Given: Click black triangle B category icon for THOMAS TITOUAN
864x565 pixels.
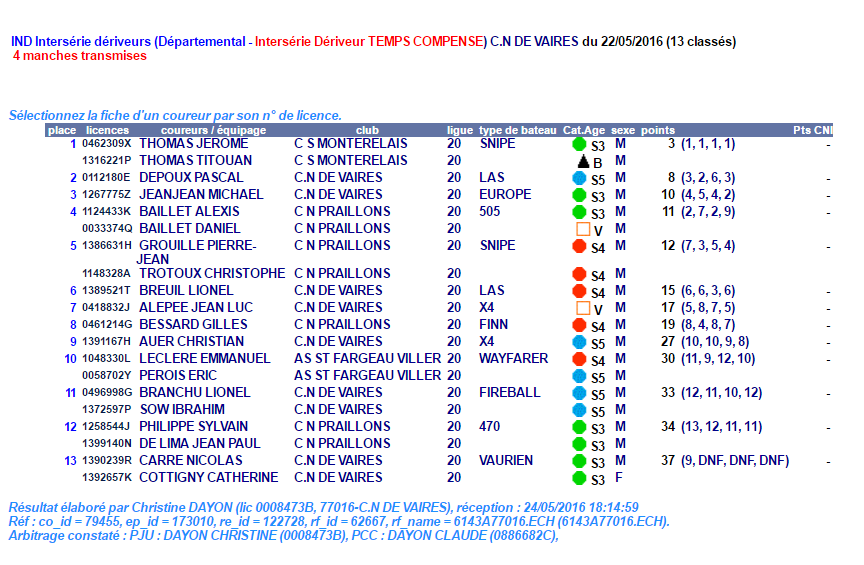Looking at the screenshot, I should point(584,162).
